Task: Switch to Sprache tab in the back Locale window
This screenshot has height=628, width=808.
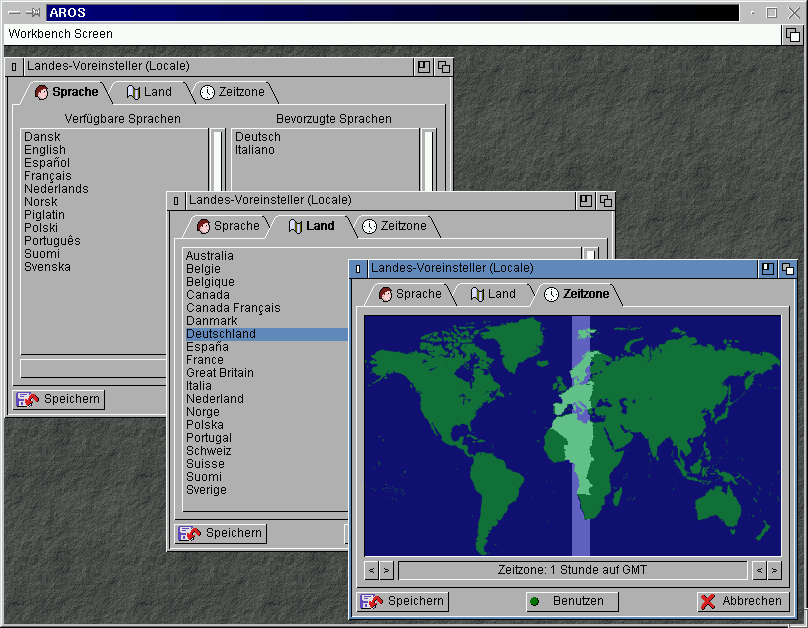Action: [66, 92]
